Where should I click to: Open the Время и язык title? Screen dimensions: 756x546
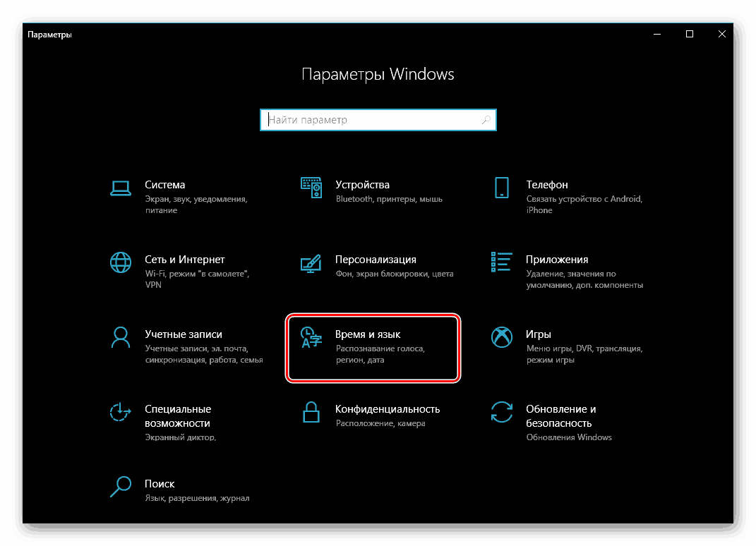pyautogui.click(x=368, y=334)
